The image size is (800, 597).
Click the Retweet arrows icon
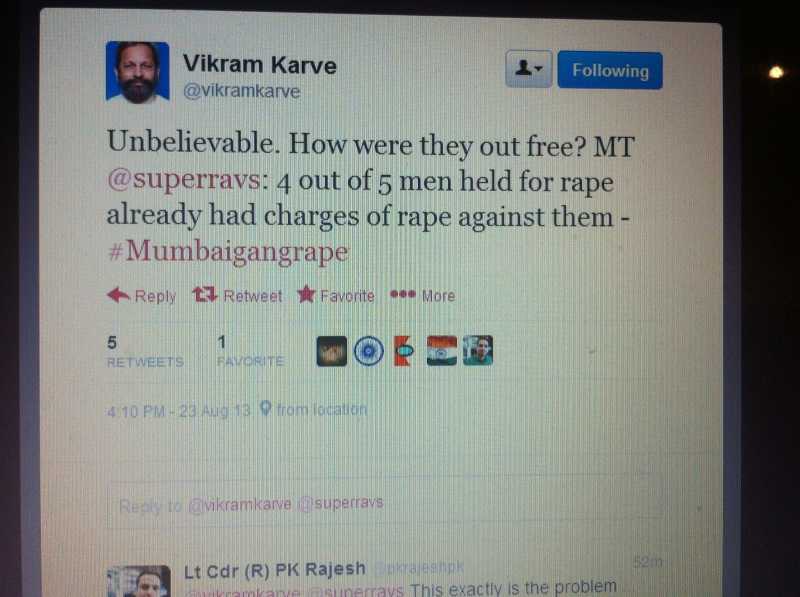point(205,294)
